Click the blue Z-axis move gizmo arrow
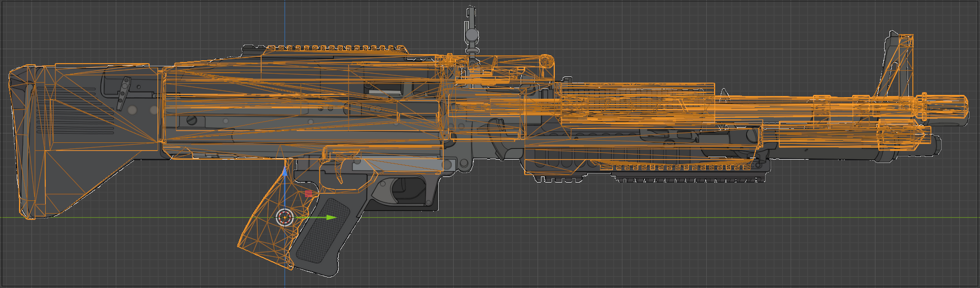The height and width of the screenshot is (288, 980). (285, 170)
